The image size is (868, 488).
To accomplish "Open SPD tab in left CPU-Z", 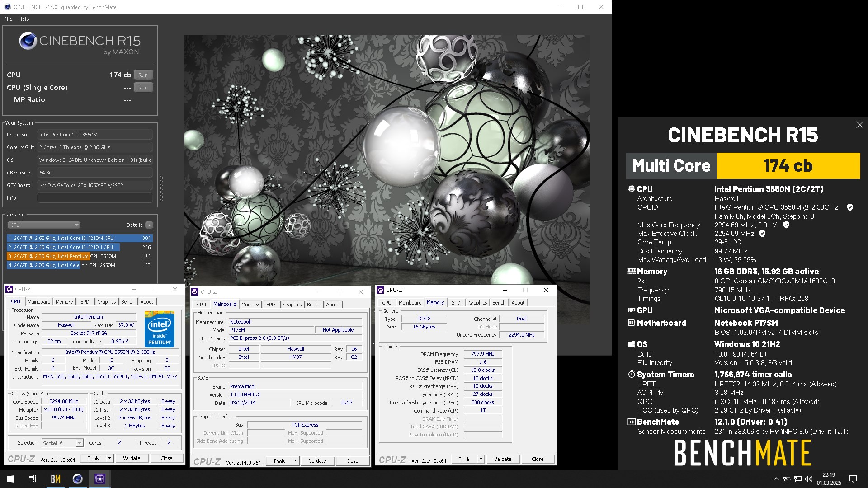I will [x=85, y=302].
